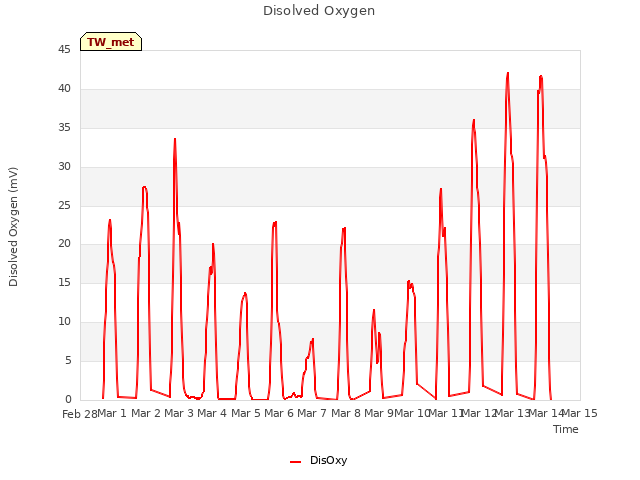
Task: Select the chart title Disolved Oxygen
Action: 319,11
